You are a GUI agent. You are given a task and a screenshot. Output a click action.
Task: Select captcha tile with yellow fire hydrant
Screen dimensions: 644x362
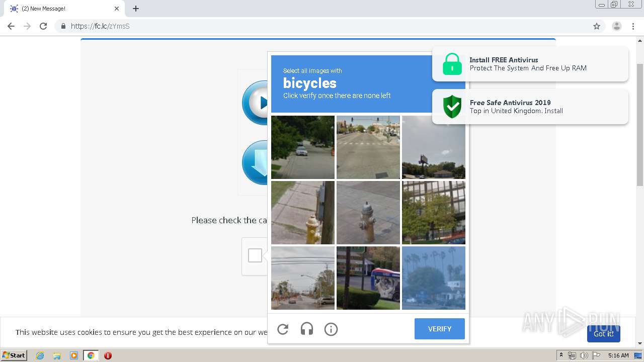303,213
